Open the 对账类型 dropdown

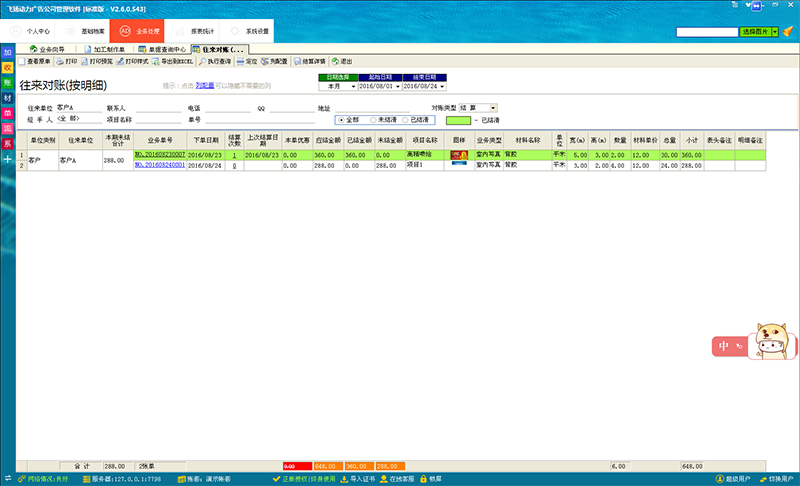click(494, 107)
